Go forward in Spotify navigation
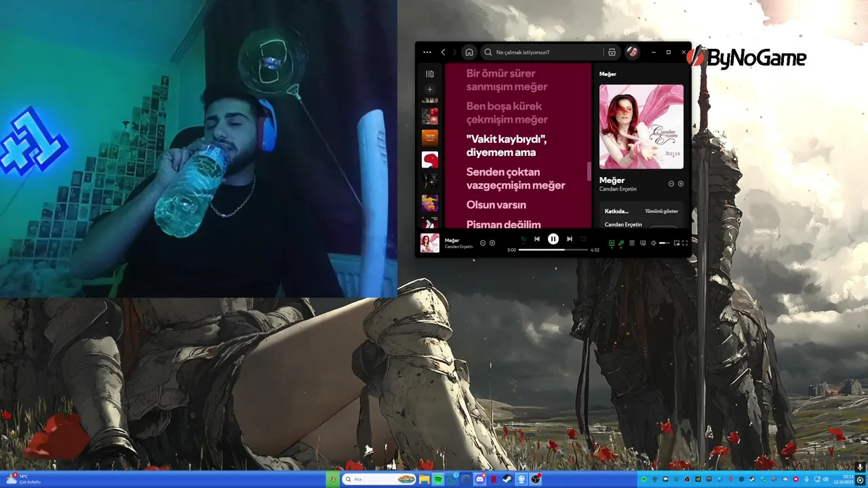 (455, 52)
